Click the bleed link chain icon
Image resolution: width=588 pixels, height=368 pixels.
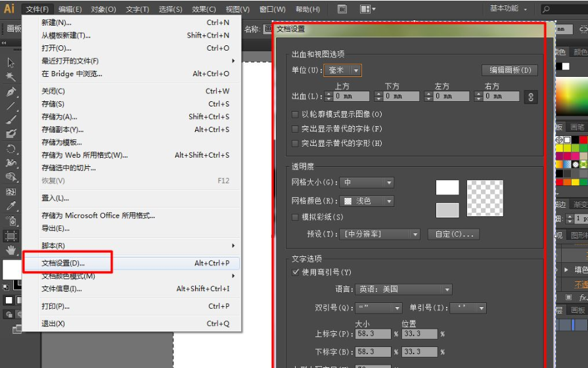[x=531, y=97]
